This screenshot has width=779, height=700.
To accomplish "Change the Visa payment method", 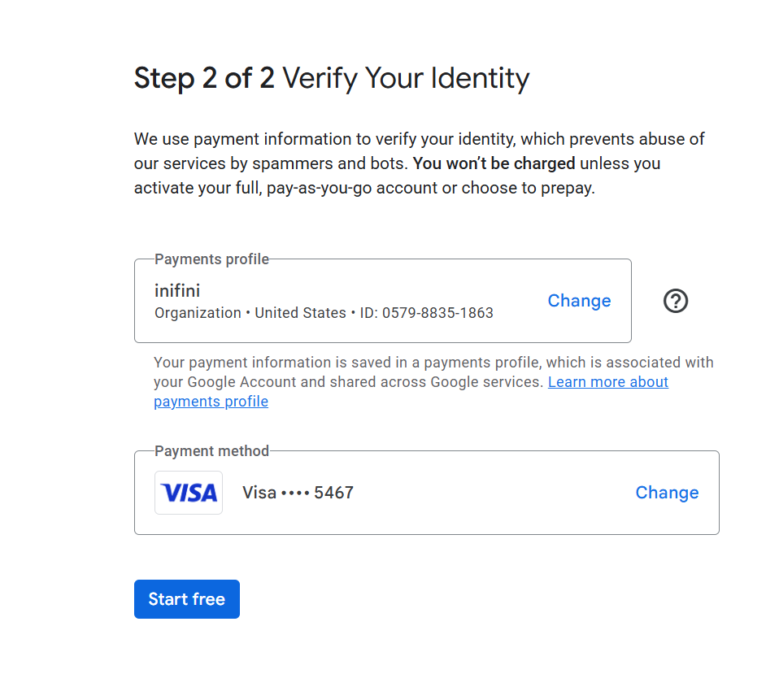I will (x=667, y=493).
